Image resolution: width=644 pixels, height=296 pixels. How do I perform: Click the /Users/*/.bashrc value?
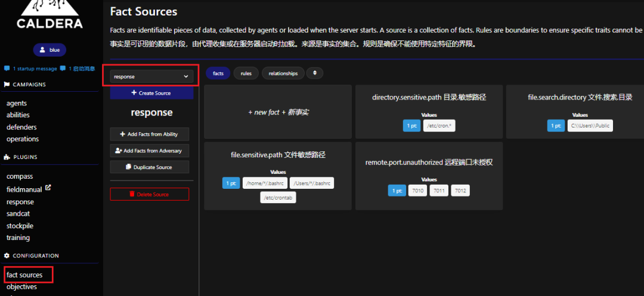312,183
